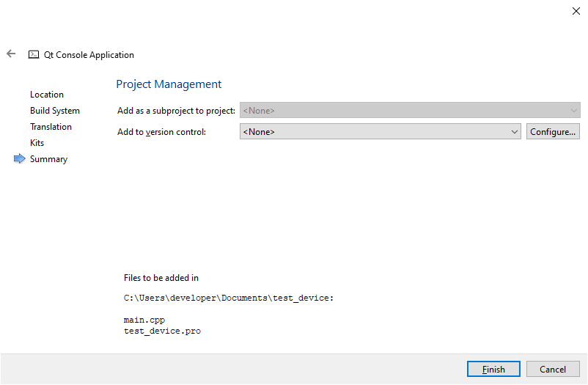Select the Translation wizard step

[51, 127]
